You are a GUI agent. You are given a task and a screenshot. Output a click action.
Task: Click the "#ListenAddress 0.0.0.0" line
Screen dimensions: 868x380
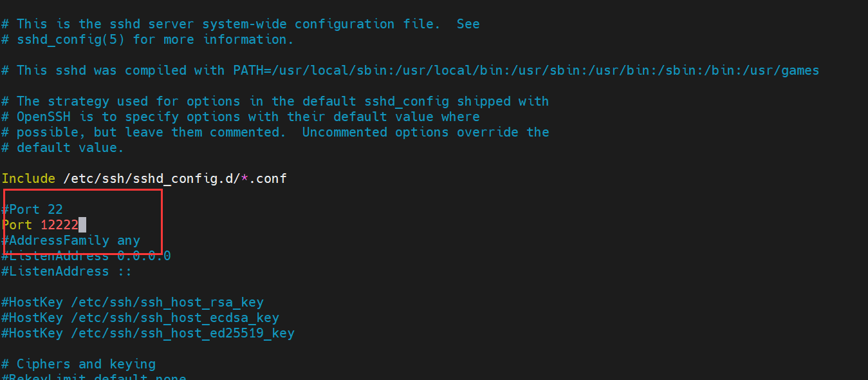coord(86,256)
